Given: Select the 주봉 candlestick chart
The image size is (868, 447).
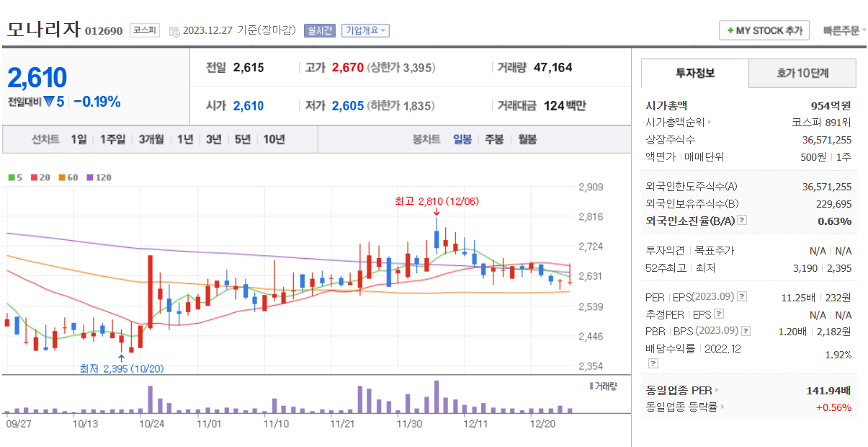Looking at the screenshot, I should coord(494,140).
